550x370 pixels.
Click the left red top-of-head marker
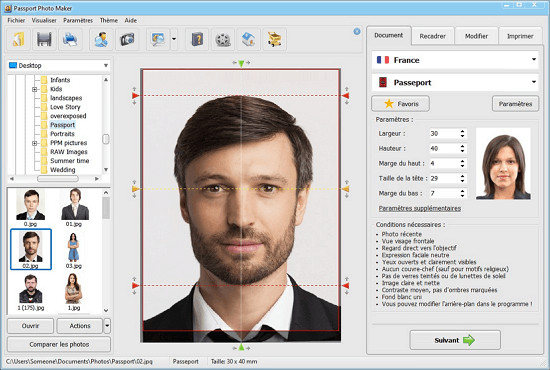(x=135, y=95)
